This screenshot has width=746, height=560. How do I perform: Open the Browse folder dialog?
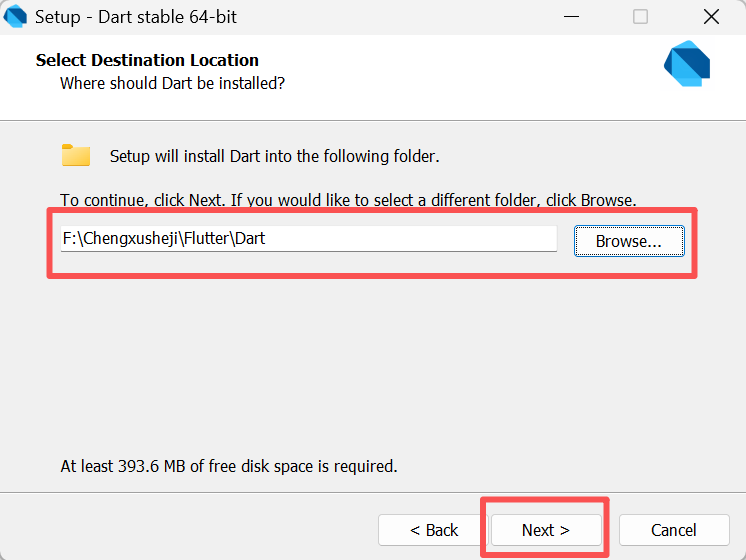pyautogui.click(x=629, y=241)
